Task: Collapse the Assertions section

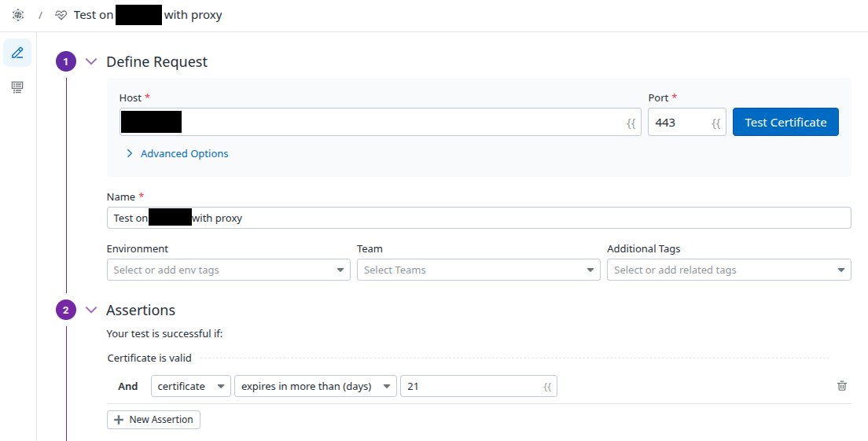Action: point(91,310)
